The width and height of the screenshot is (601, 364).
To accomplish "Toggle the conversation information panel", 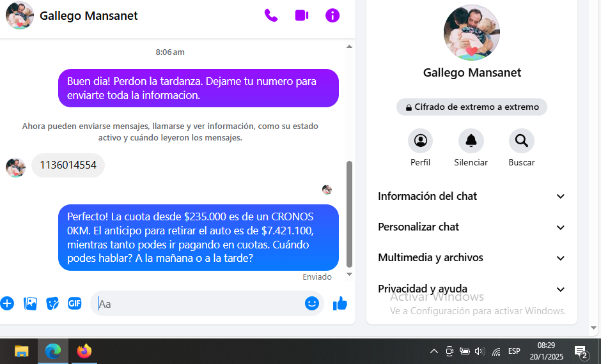I will tap(332, 15).
